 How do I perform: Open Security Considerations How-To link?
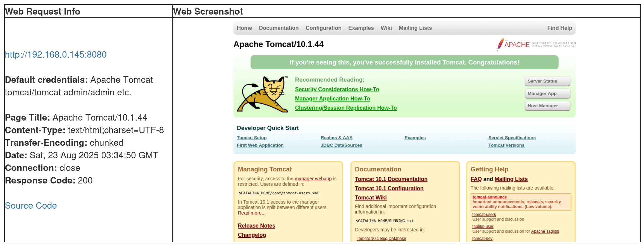point(337,89)
